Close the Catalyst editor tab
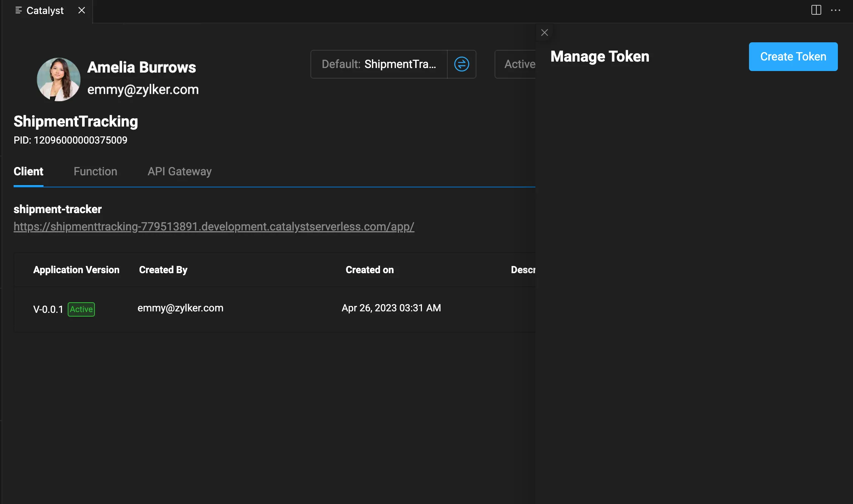Image resolution: width=853 pixels, height=504 pixels. (82, 11)
